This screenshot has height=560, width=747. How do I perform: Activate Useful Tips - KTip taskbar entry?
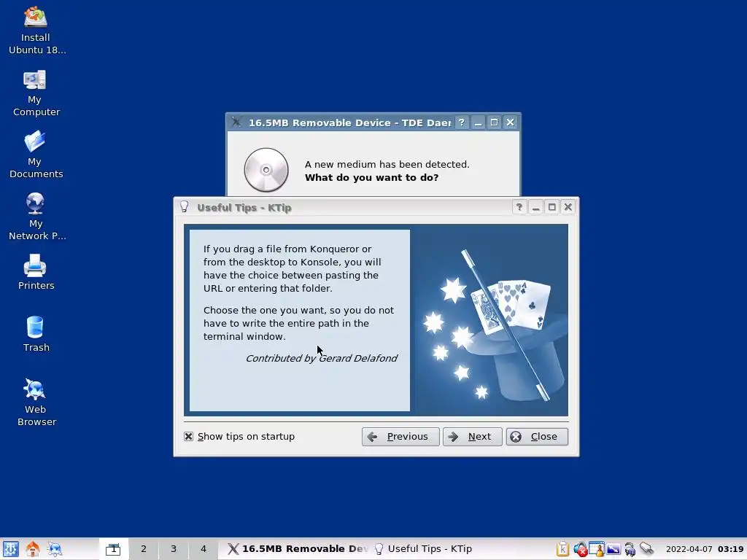pyautogui.click(x=423, y=549)
